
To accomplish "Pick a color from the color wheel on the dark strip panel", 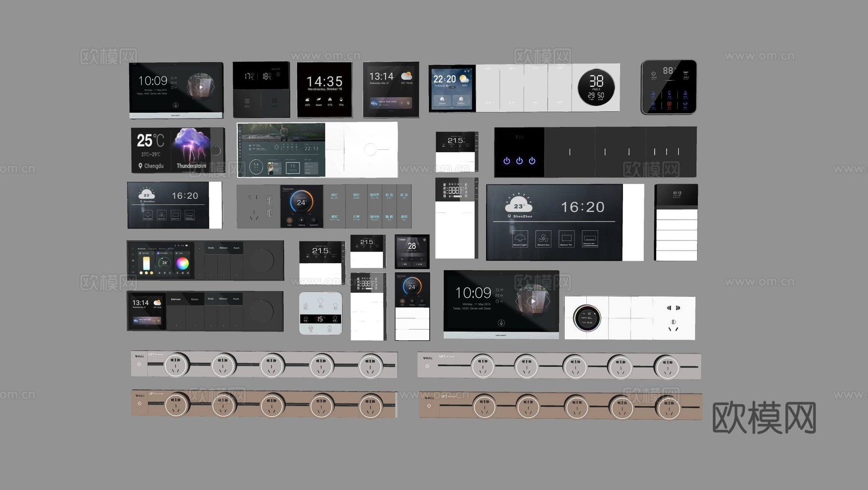I will point(182,263).
